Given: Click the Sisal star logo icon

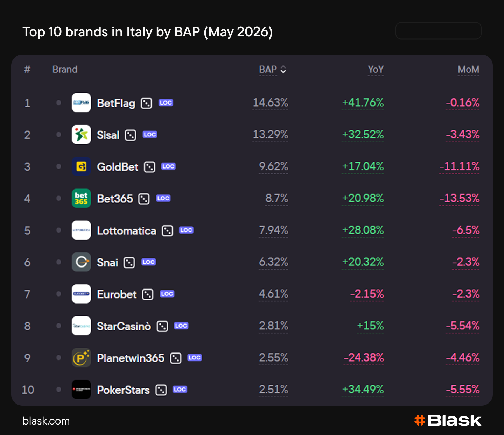Looking at the screenshot, I should point(81,135).
